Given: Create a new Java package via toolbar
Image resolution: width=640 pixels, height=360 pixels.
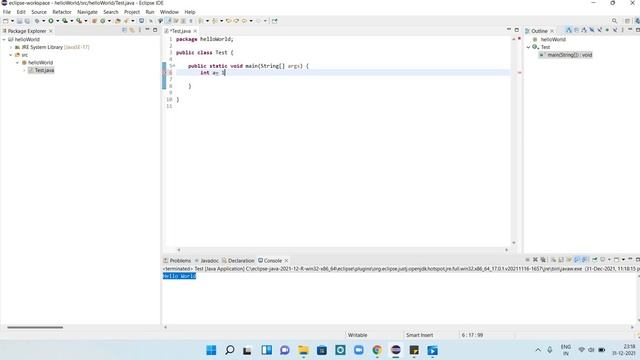Looking at the screenshot, I should tap(94, 21).
